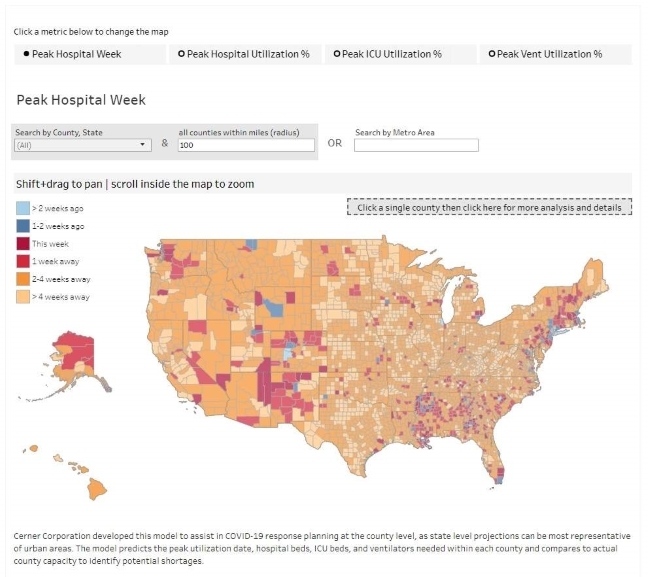Click the '1 week away' legend swatch
The height and width of the screenshot is (577, 648).
pyautogui.click(x=22, y=261)
